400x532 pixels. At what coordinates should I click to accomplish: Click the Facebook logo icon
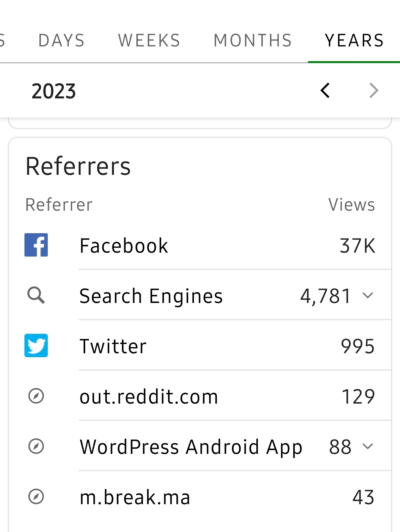(36, 245)
